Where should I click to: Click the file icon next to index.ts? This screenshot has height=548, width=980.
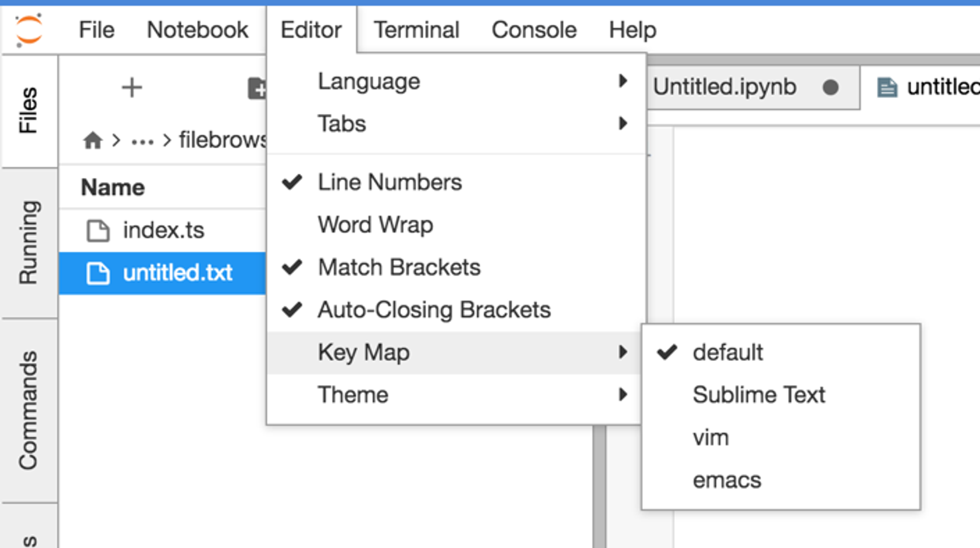[x=98, y=230]
